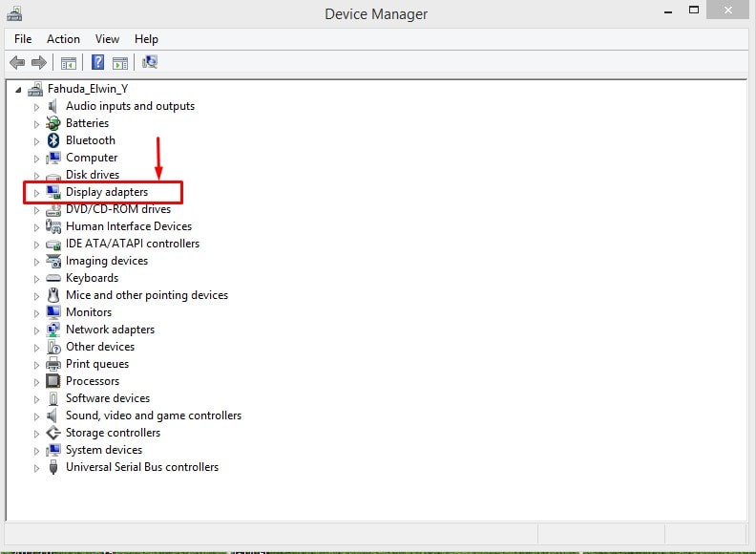Select the Storage controllers label

point(113,433)
